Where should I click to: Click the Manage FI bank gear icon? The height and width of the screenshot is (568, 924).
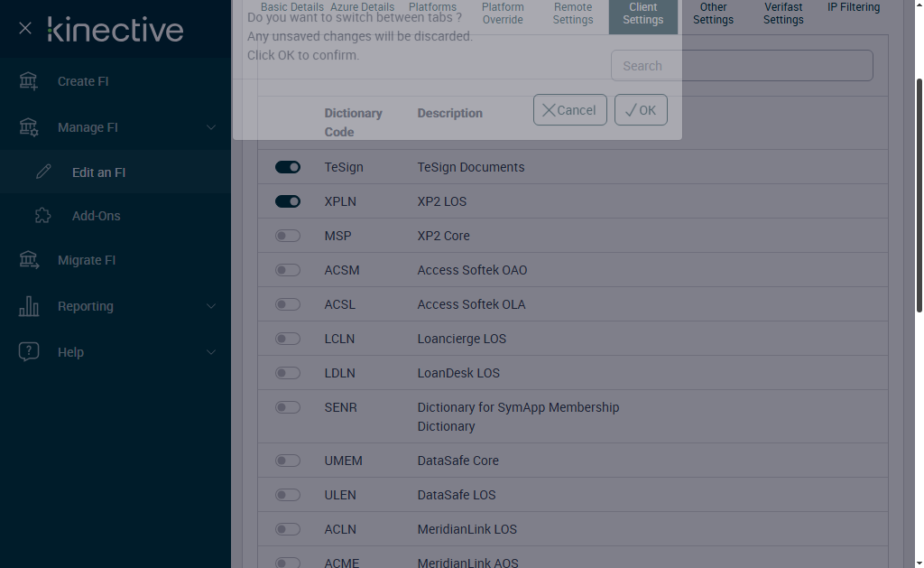tap(28, 127)
